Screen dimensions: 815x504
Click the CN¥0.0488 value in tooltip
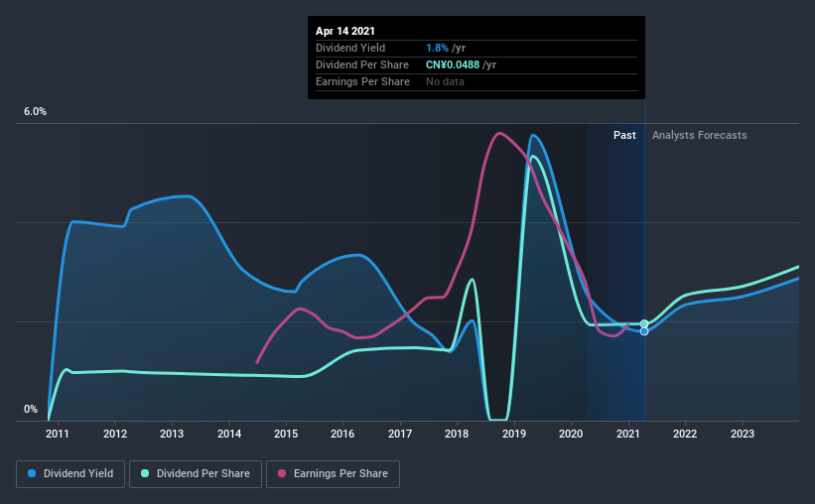point(453,64)
